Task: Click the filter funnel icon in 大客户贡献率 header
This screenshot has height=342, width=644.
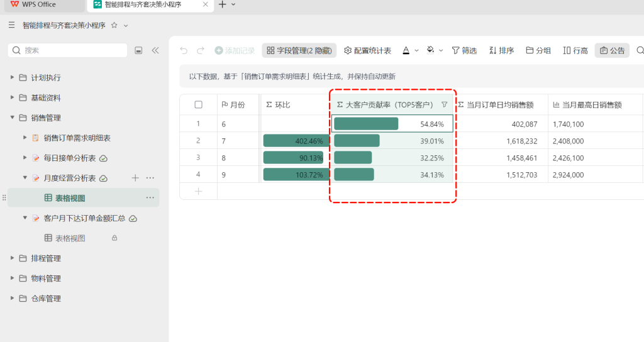Action: [x=445, y=105]
